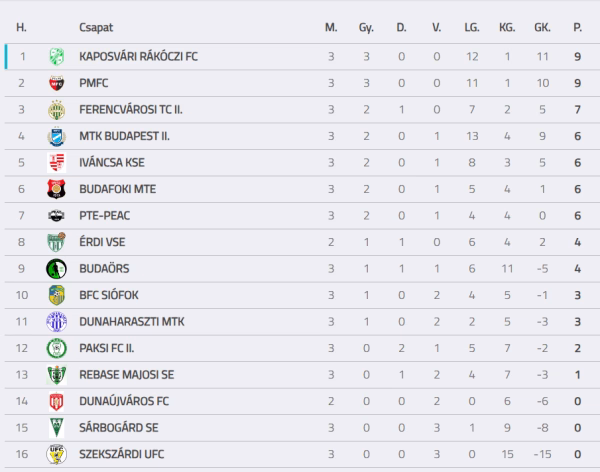Sort by the GK. goal difference header
This screenshot has height=472, width=600.
click(x=542, y=28)
